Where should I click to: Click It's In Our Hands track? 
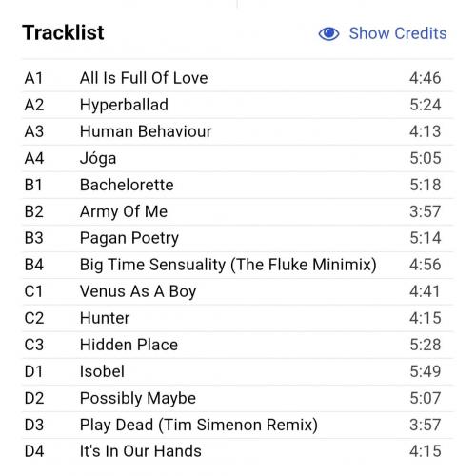[141, 451]
